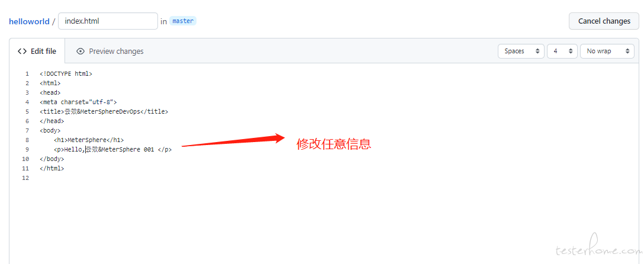Click the DOCTYPE html line in editor
The width and height of the screenshot is (644, 264).
[x=66, y=74]
